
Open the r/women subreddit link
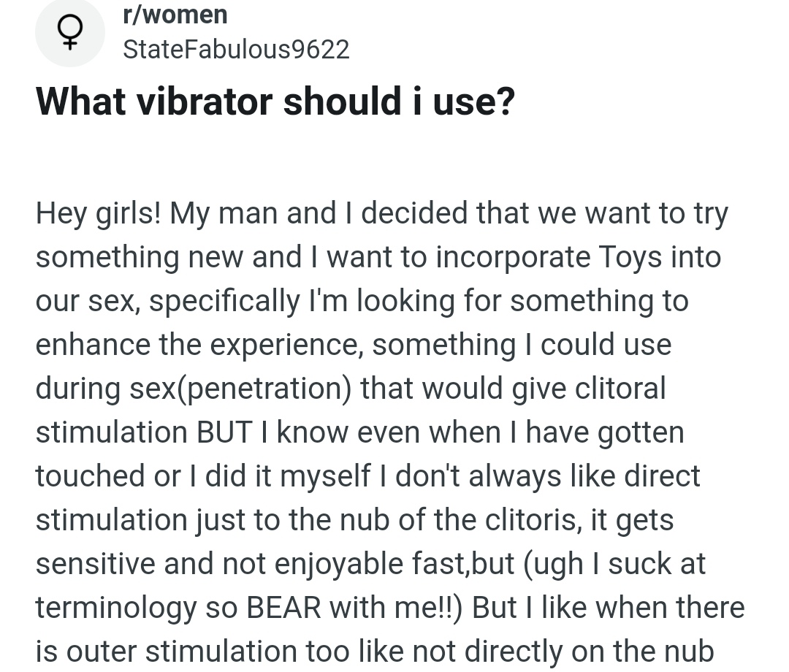175,14
